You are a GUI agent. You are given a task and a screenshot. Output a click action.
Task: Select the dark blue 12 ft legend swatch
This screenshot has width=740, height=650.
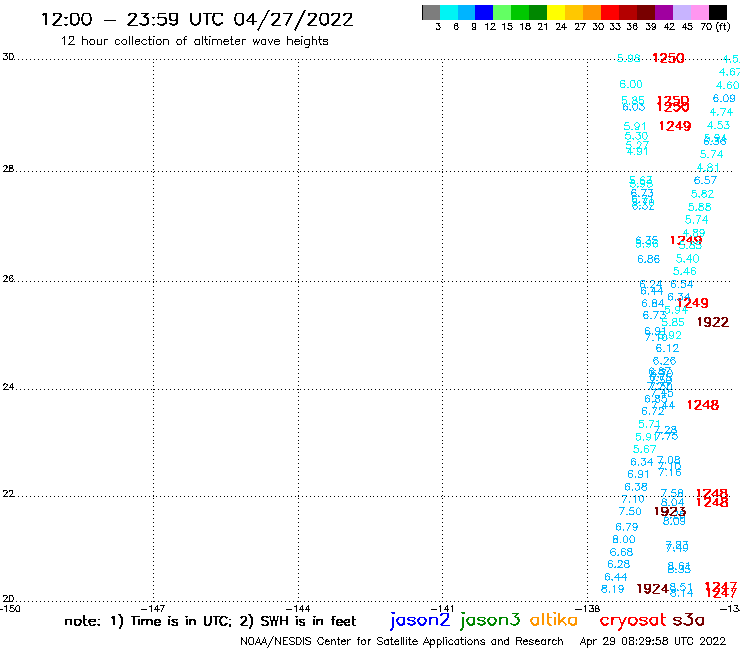[x=484, y=12]
